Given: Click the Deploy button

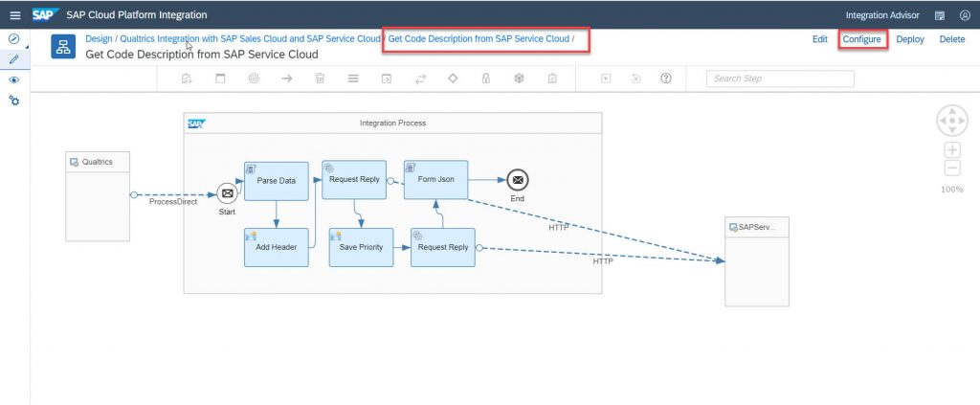Looking at the screenshot, I should 910,38.
